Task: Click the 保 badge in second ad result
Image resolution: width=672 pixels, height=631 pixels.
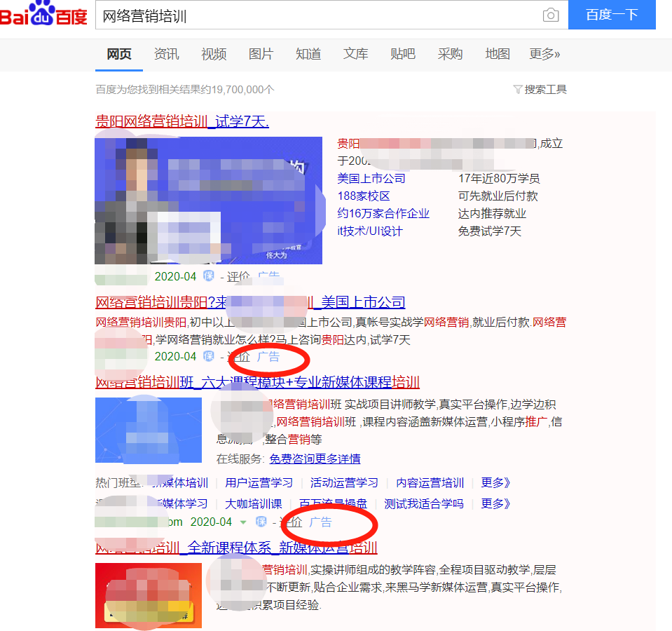Action: pos(209,355)
